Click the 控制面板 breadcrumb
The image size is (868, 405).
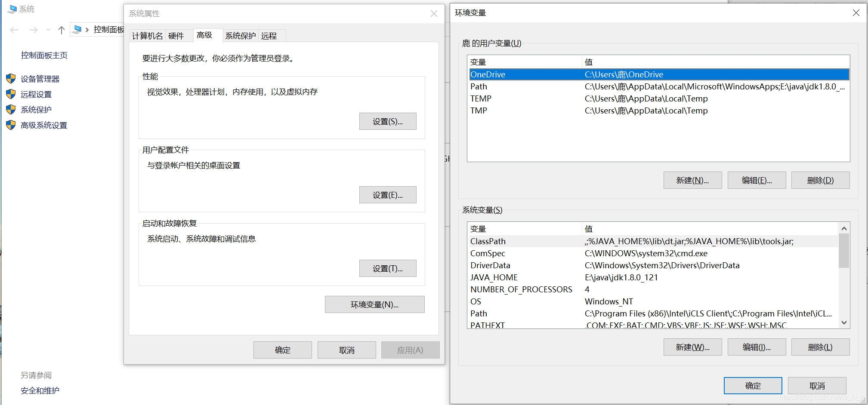coord(108,29)
